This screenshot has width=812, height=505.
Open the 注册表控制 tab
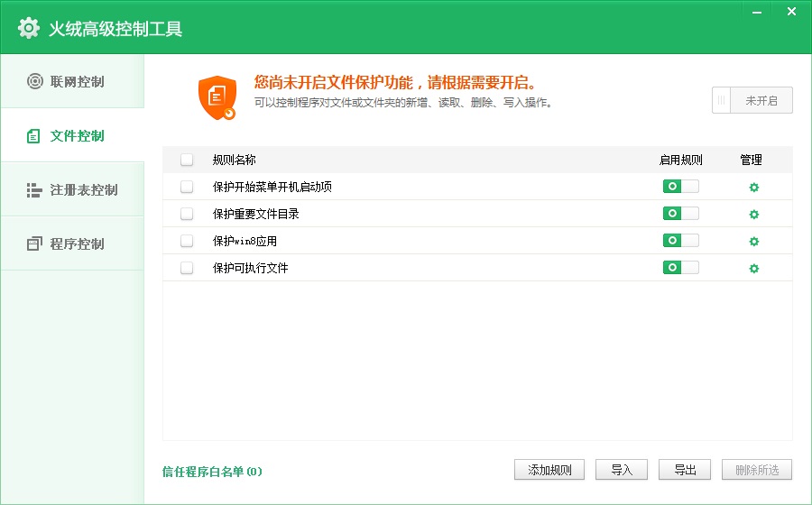[72, 190]
